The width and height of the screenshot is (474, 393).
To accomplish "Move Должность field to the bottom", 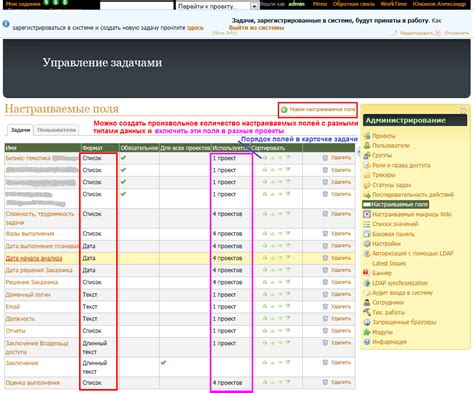I will (x=288, y=318).
